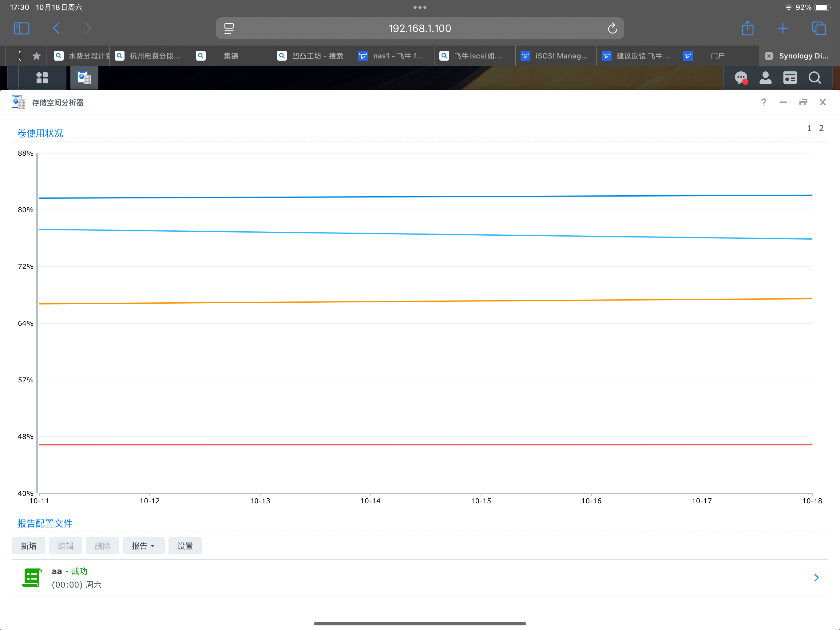
Task: Expand the 报告 dropdown button
Action: [x=143, y=546]
